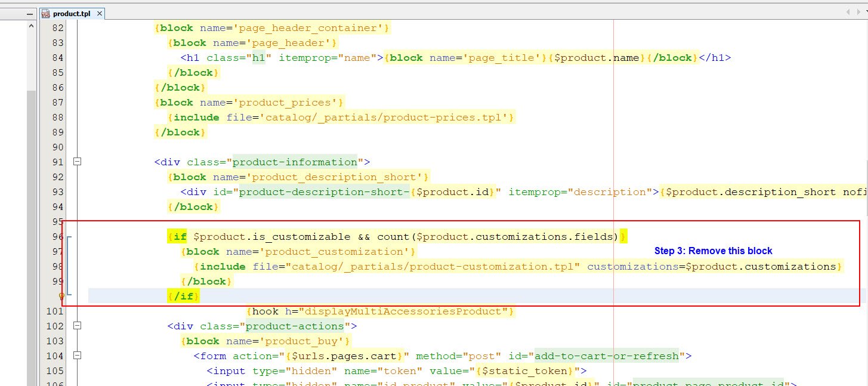The width and height of the screenshot is (868, 386).
Task: Click $product.name variable on line 84
Action: click(x=597, y=58)
